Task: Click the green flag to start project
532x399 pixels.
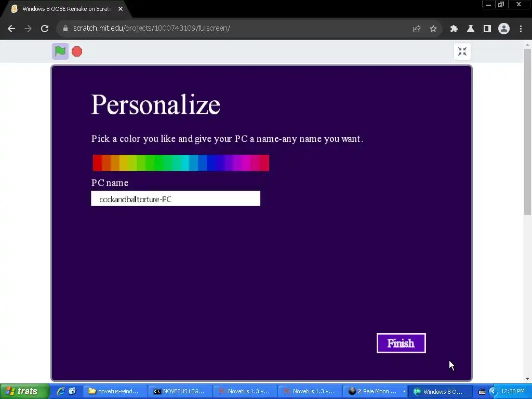Action: (x=60, y=51)
